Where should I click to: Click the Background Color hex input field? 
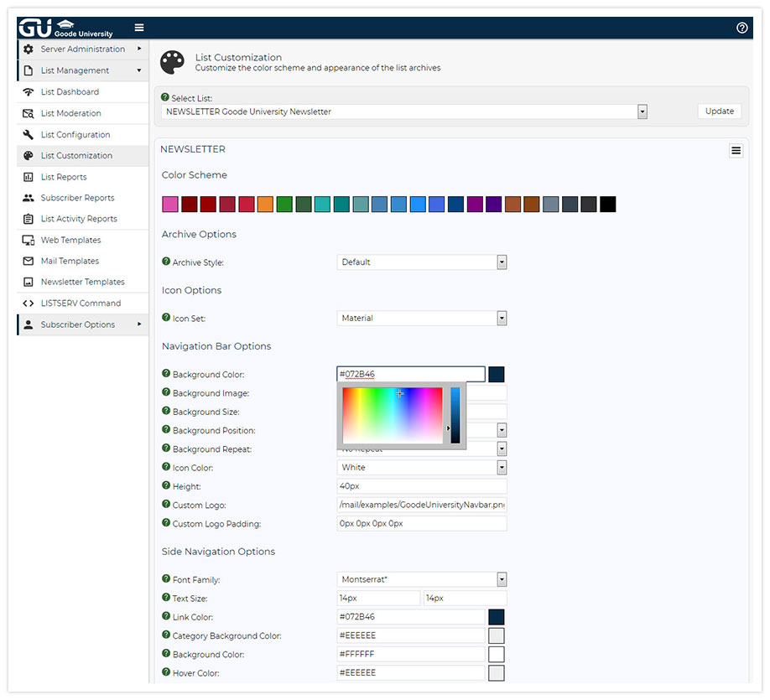point(411,374)
